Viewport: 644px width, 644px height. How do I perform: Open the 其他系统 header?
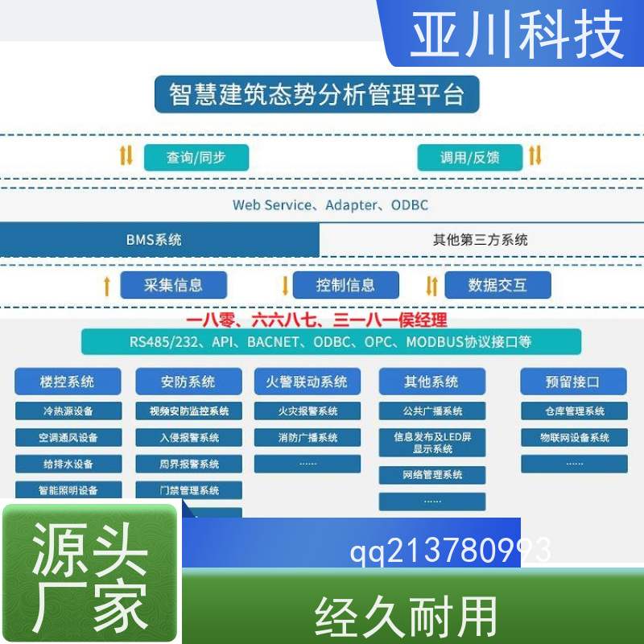click(432, 382)
